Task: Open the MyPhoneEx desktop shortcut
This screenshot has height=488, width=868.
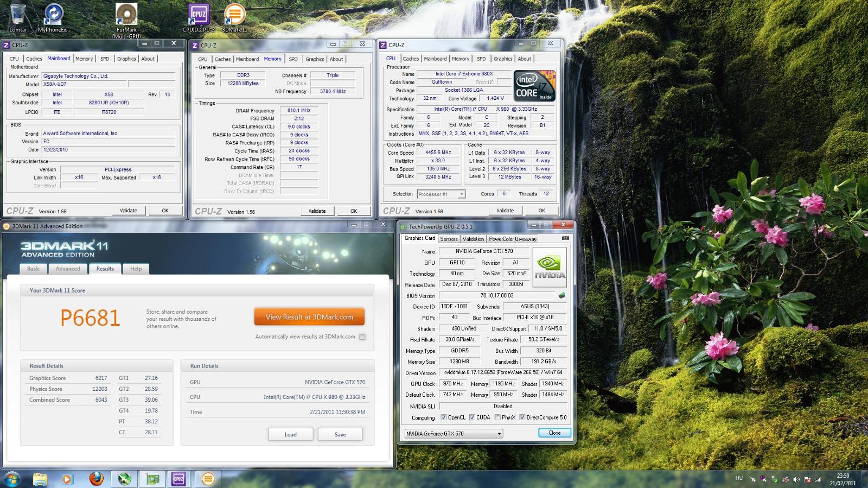Action: [53, 18]
